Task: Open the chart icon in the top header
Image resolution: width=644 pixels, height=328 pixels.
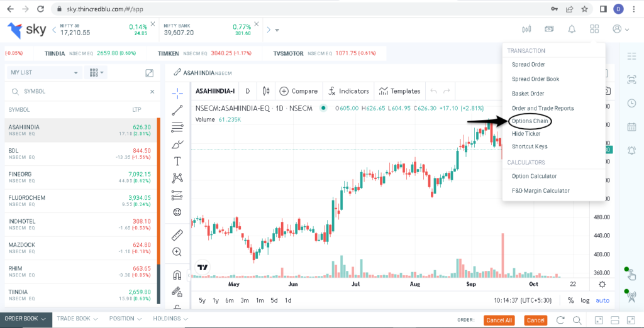Action: pos(526,29)
